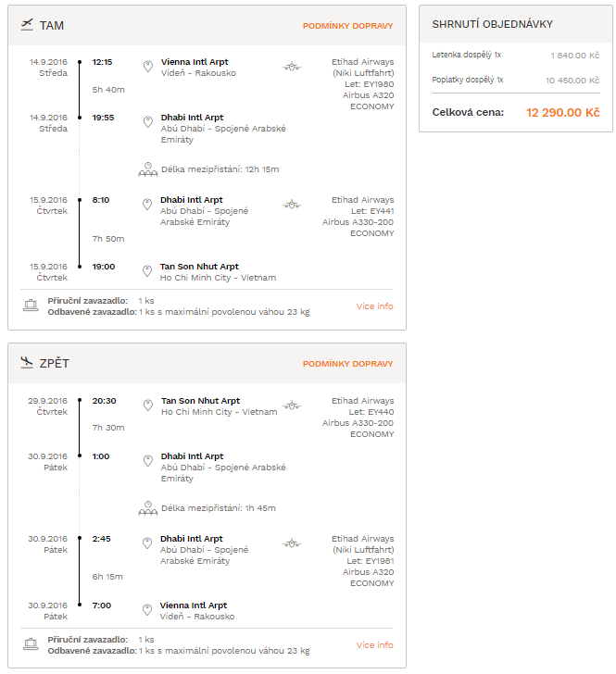This screenshot has height=674, width=616.
Task: Click the Shrnutí objednávky header
Action: (x=492, y=24)
